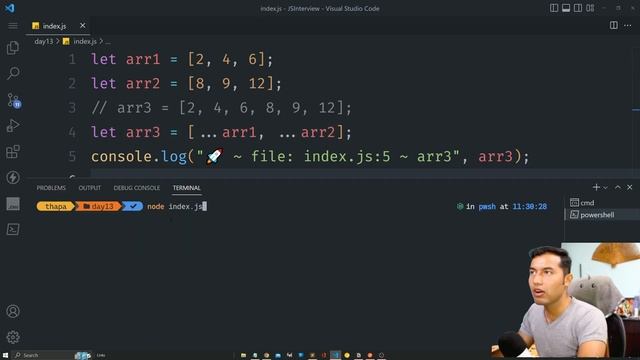Click 'arr3' declaration on line 4

[143, 133]
